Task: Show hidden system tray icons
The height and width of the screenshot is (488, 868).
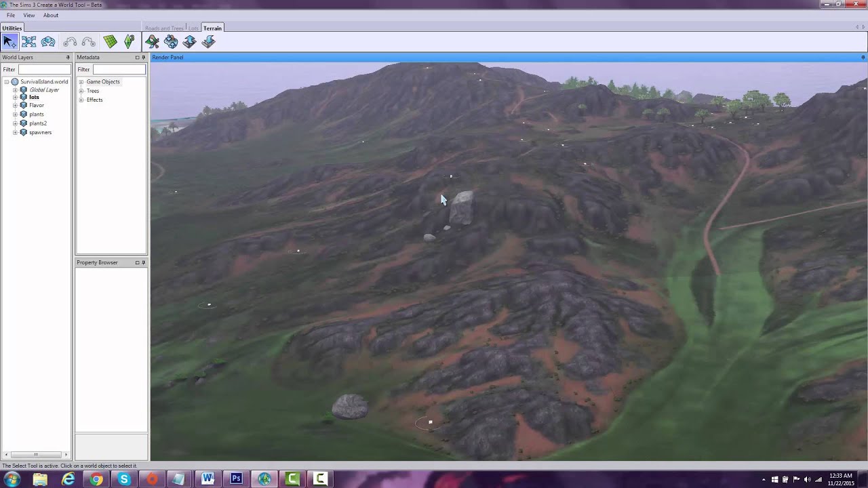Action: 764,480
